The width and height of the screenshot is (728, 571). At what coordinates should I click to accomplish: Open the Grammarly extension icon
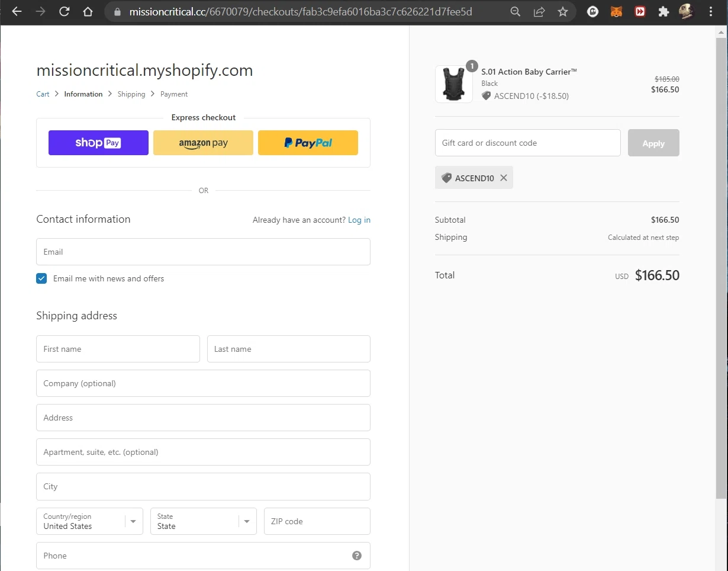(592, 12)
